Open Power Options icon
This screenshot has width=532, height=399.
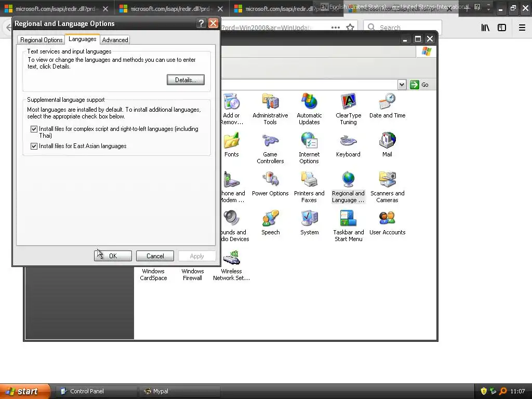270,179
